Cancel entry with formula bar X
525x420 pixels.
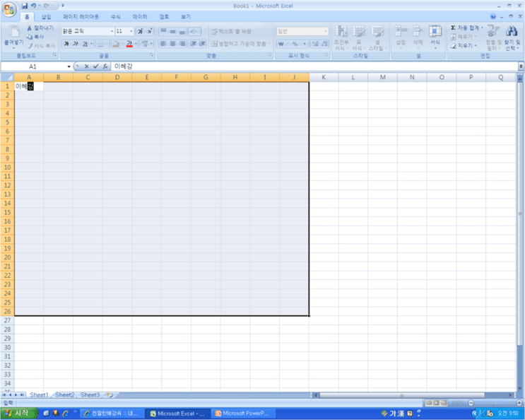(86, 66)
